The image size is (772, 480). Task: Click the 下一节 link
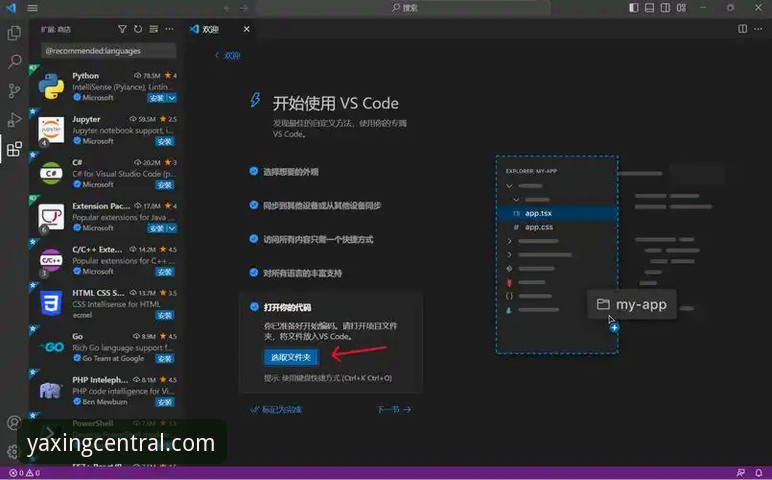tap(394, 409)
